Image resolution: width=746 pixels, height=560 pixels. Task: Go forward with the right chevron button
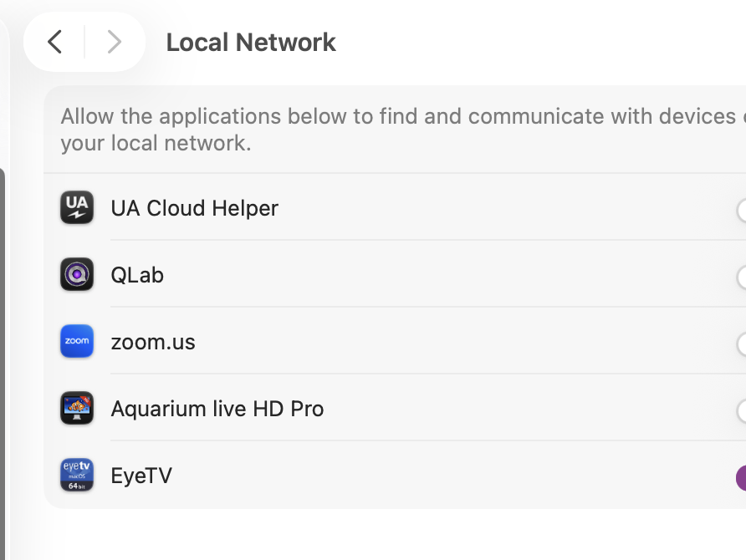[115, 42]
